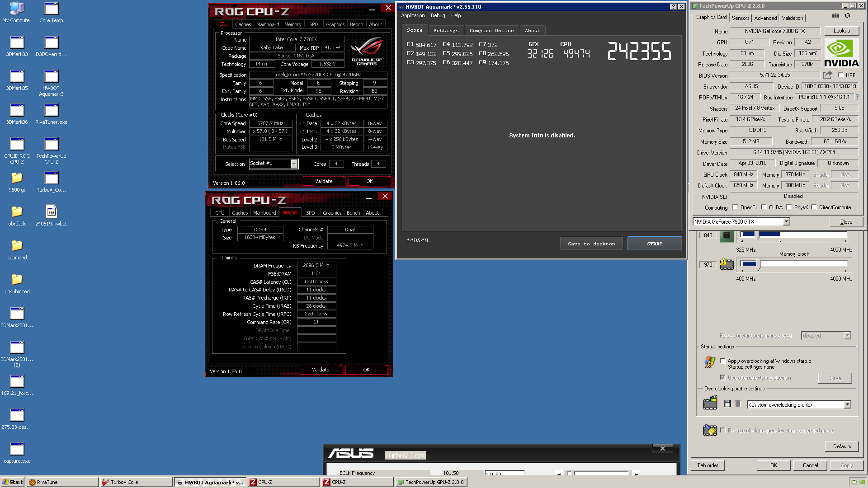The height and width of the screenshot is (488, 868).
Task: Open the My Computer desktop icon
Action: (17, 12)
